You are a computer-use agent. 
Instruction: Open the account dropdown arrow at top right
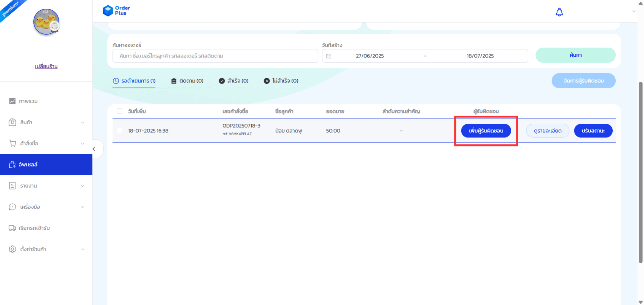pos(634,12)
